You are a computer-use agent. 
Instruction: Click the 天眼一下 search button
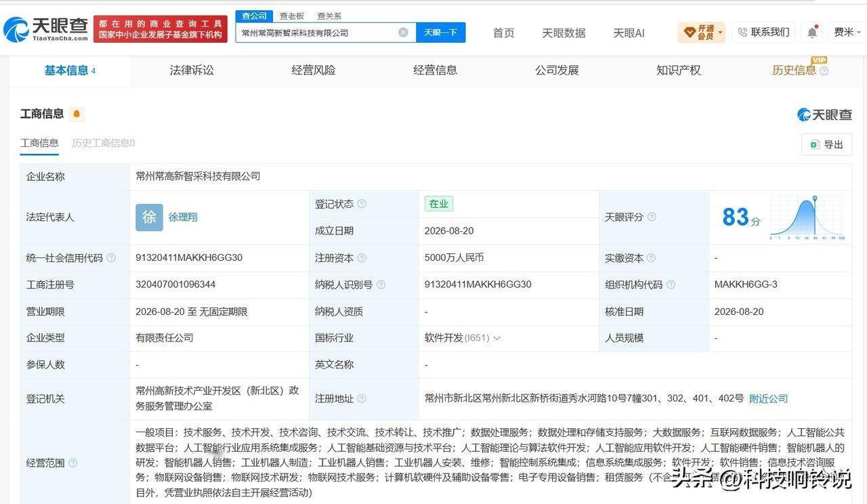pyautogui.click(x=440, y=33)
